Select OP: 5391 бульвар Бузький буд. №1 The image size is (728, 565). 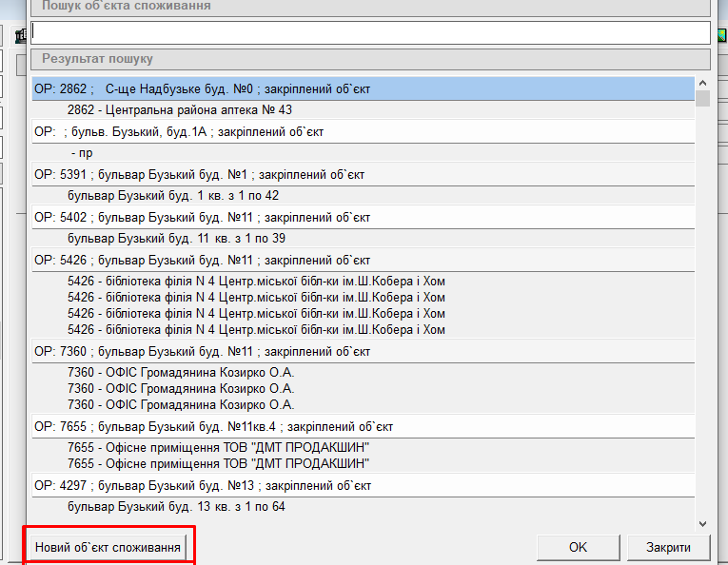pos(199,175)
